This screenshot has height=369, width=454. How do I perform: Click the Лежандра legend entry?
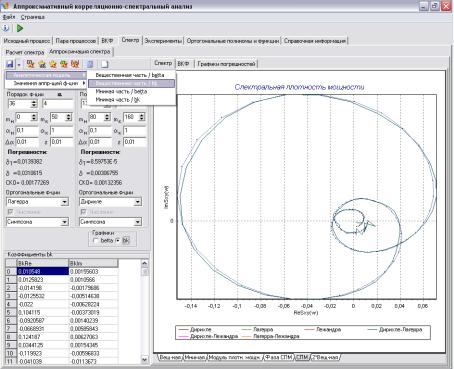[x=323, y=329]
